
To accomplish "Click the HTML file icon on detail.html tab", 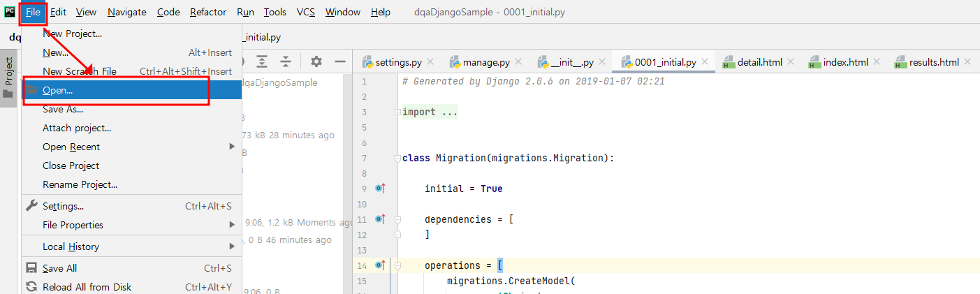I will click(x=729, y=62).
